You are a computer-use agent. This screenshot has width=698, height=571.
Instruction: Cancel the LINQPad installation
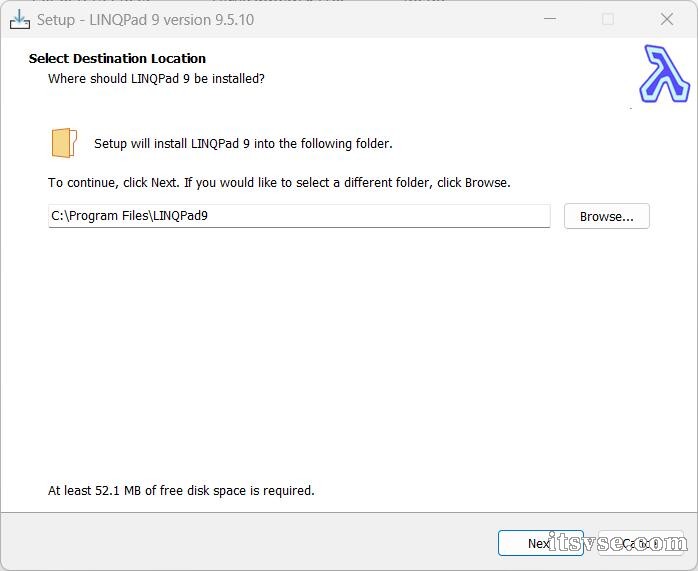coord(640,543)
